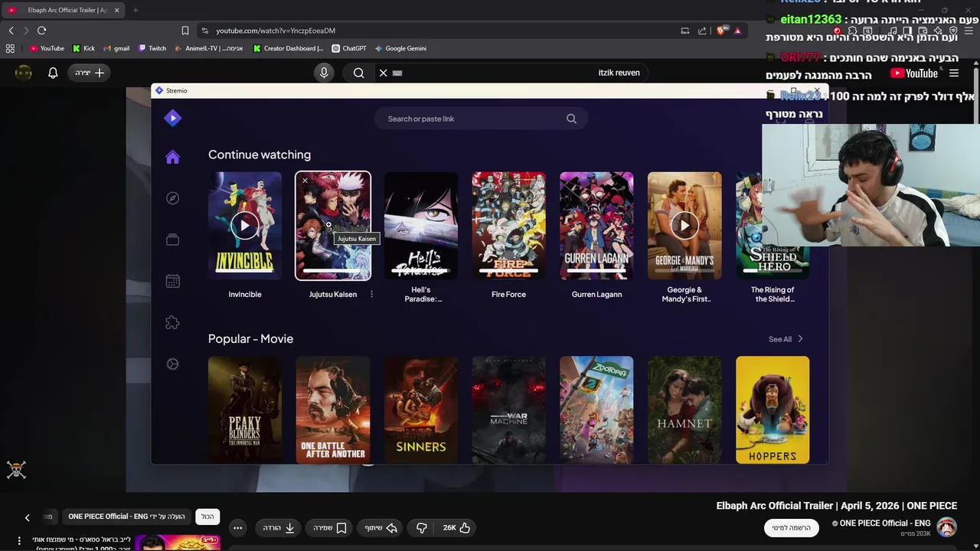Play Invincible from Continue watching
The image size is (980, 551).
tap(245, 225)
